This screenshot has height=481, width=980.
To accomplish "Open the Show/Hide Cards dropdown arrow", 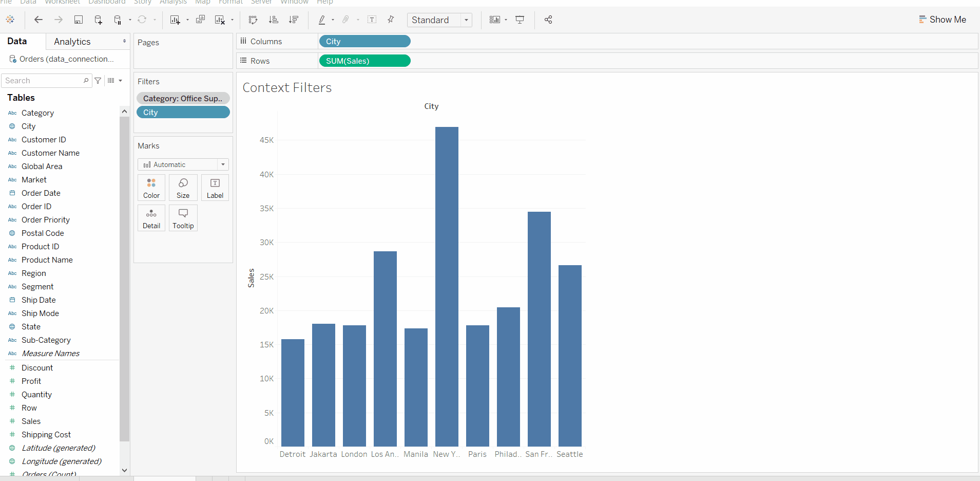I will click(x=505, y=20).
